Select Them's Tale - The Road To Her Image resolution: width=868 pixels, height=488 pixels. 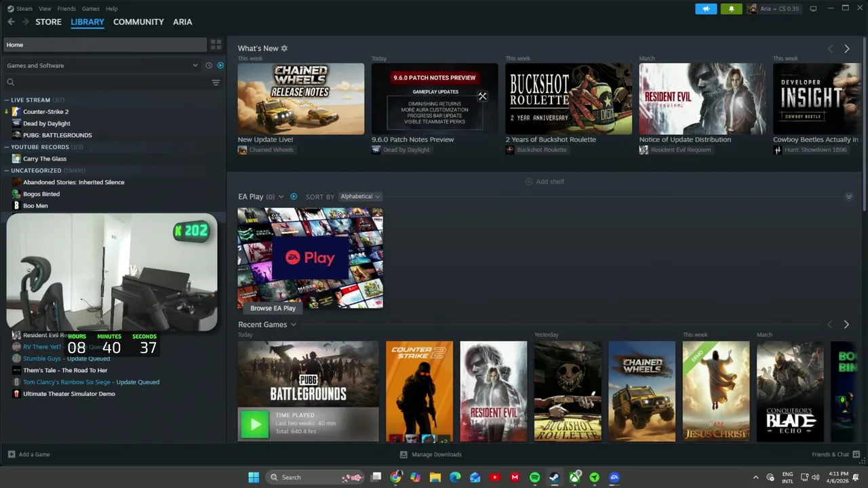click(x=65, y=370)
